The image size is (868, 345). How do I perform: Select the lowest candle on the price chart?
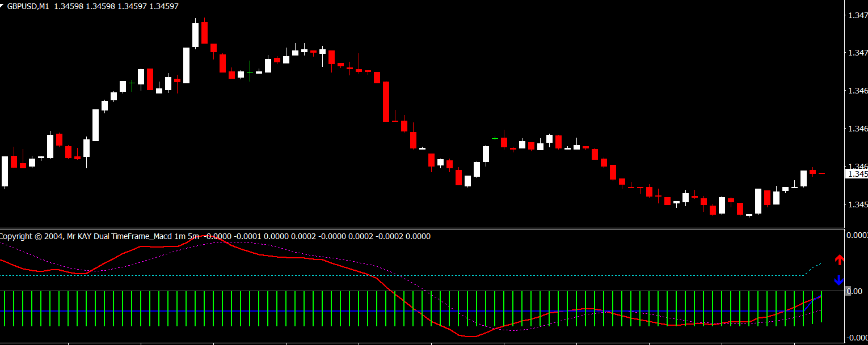coord(749,215)
